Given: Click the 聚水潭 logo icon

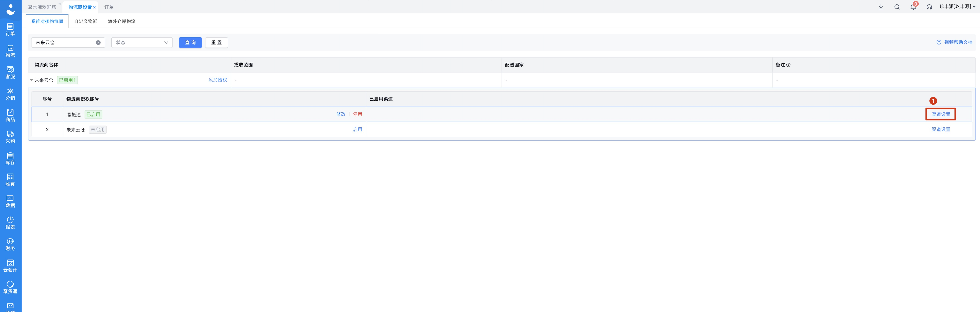Looking at the screenshot, I should click(x=11, y=9).
